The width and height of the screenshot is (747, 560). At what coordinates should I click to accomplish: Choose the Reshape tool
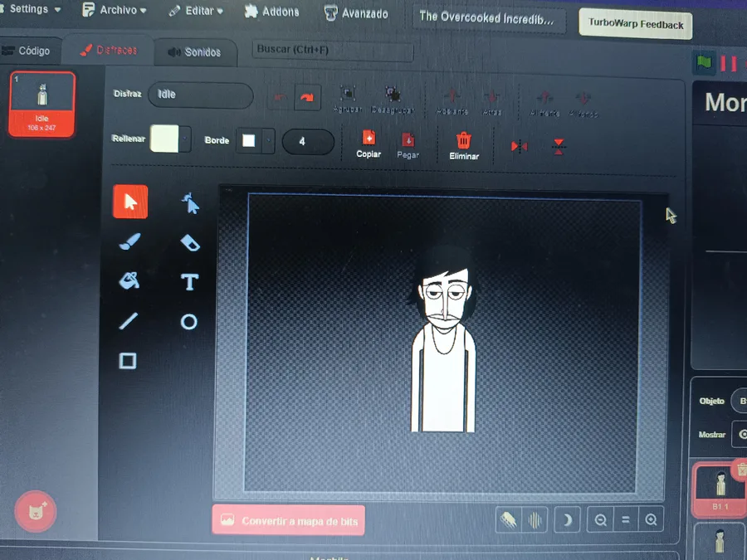click(190, 203)
